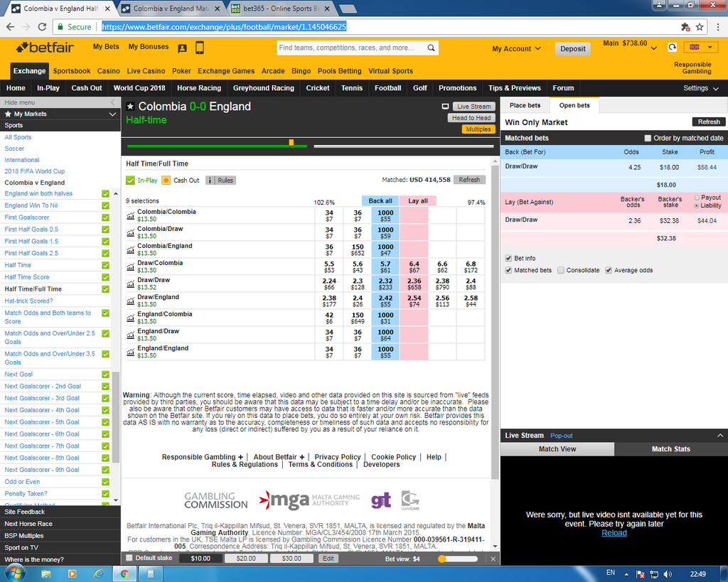Toggle checkbox for England Win To Nil

pyautogui.click(x=105, y=205)
